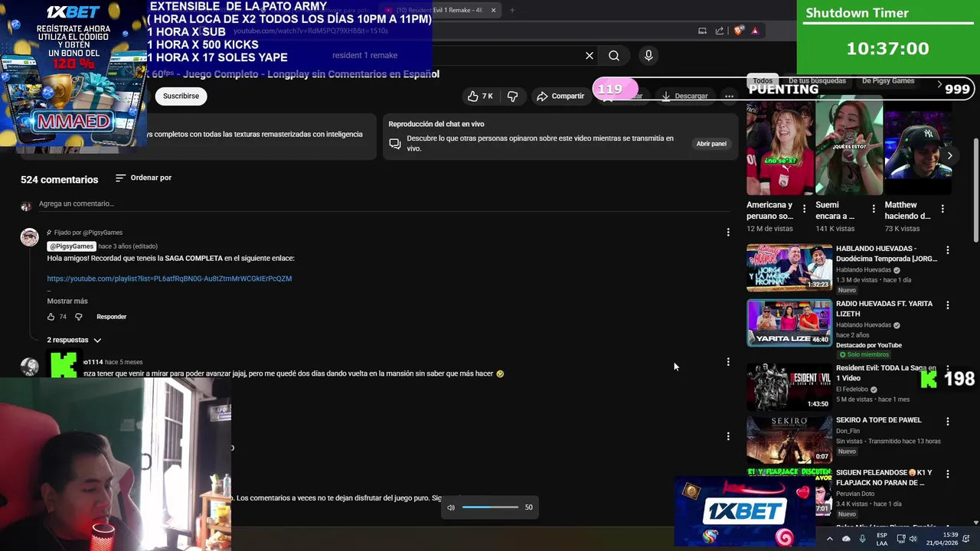Click the volume slider set at 50
The height and width of the screenshot is (551, 980).
pos(491,507)
